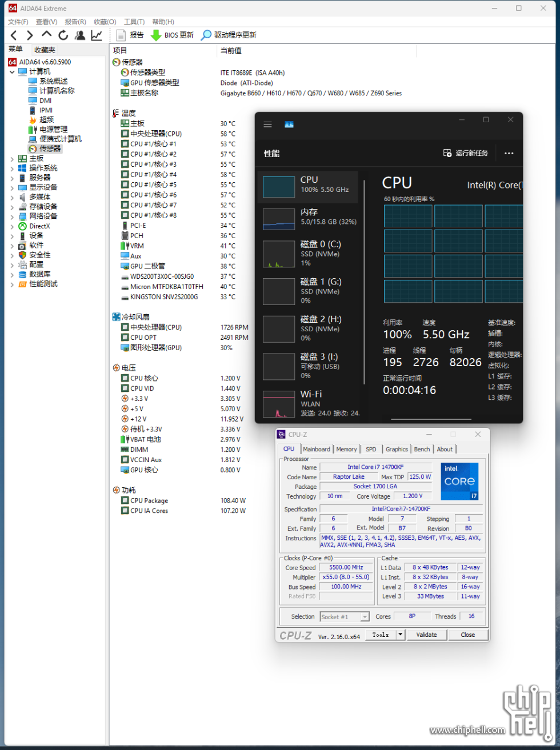The image size is (560, 750).
Task: Expand the 网络设备 tree node
Action: point(13,216)
